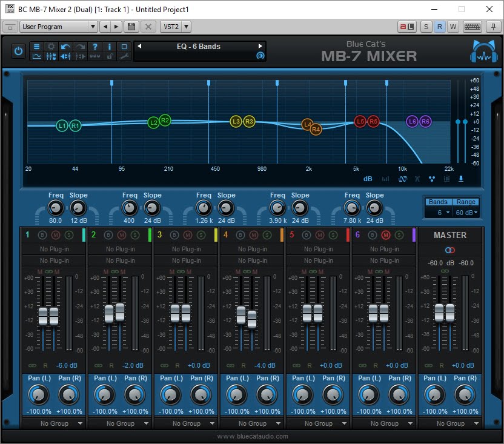Click the info icon in toolbar

110,47
